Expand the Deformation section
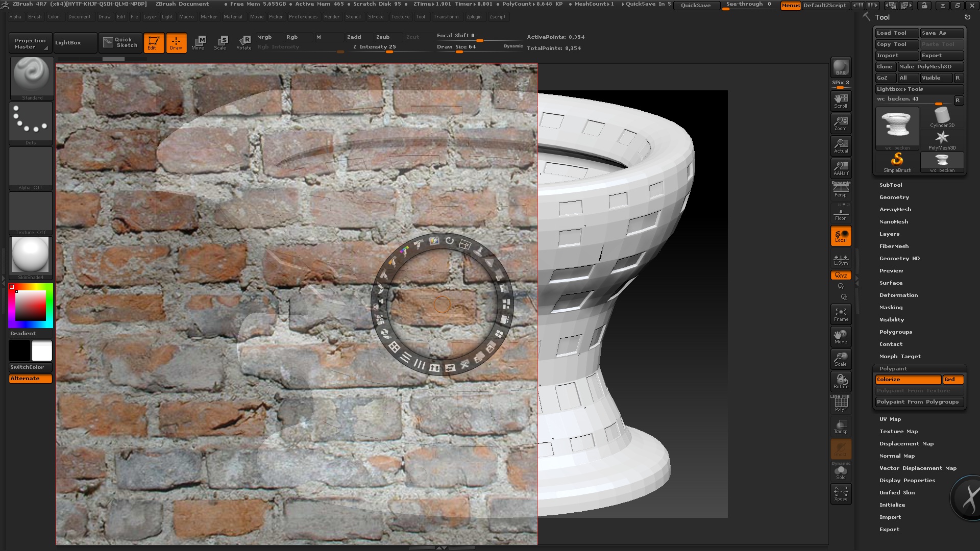 point(898,295)
